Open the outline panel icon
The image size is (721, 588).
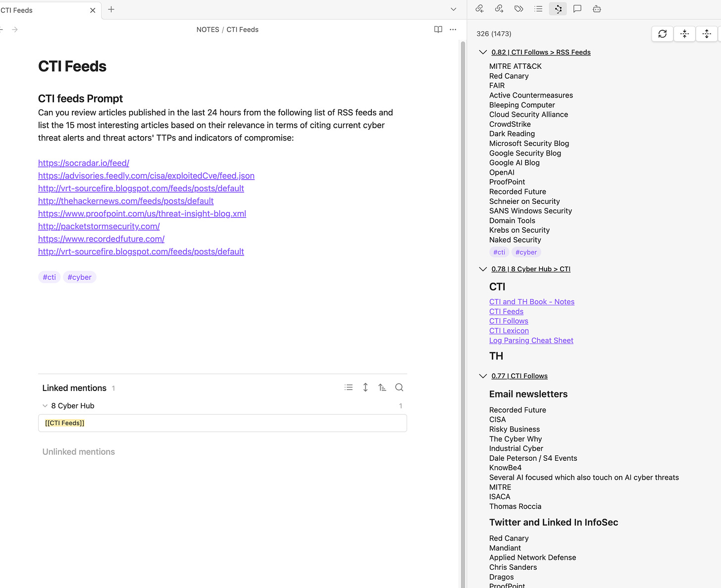point(538,9)
